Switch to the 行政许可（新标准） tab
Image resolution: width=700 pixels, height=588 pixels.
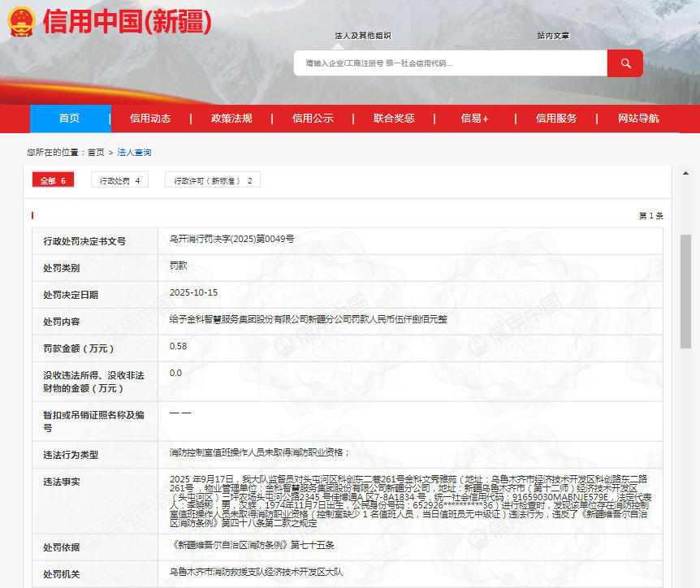pos(213,179)
